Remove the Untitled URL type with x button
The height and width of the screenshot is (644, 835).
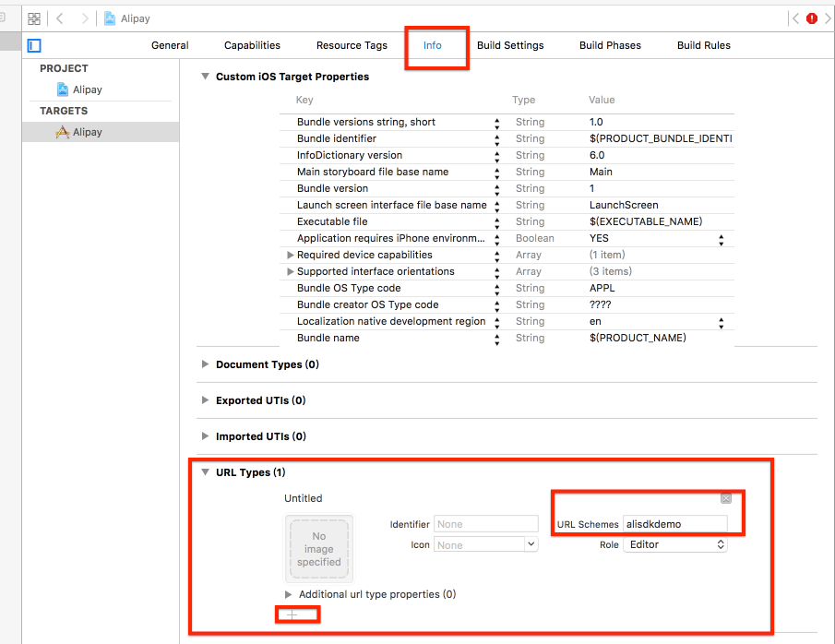point(726,498)
